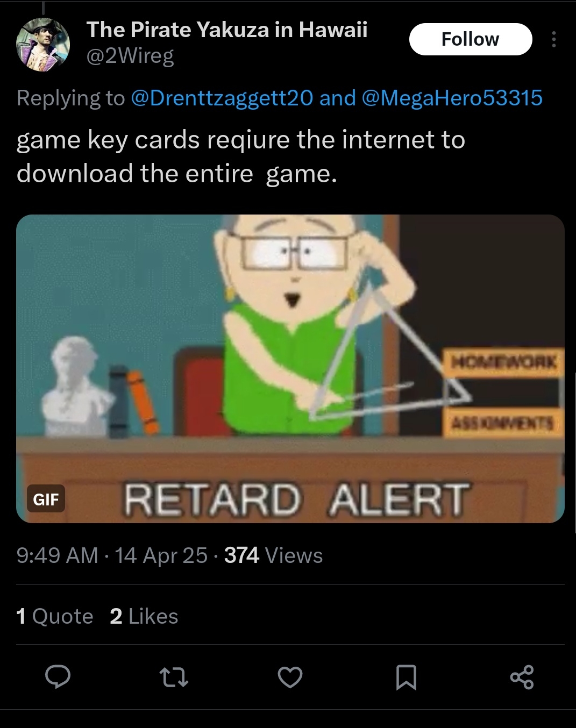Follow The Pirate Yakuza in Hawaii
576x728 pixels.
471,39
